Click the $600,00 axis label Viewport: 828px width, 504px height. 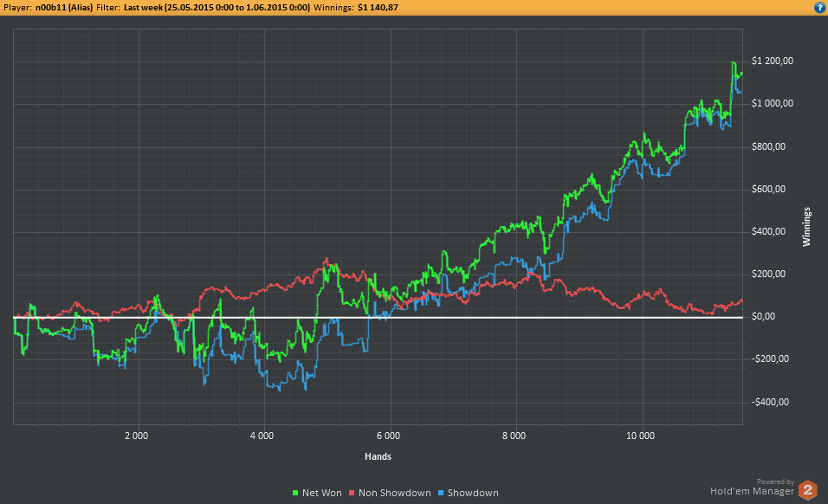[x=768, y=189]
